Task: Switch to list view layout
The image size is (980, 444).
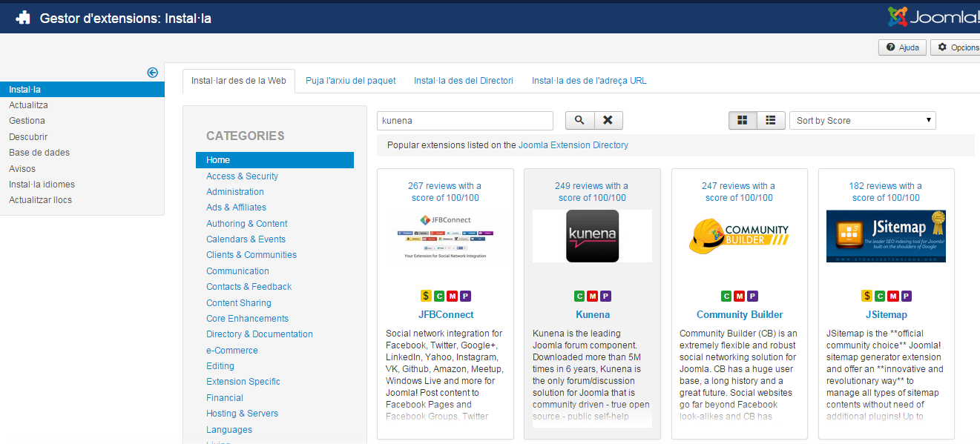Action: coord(771,120)
